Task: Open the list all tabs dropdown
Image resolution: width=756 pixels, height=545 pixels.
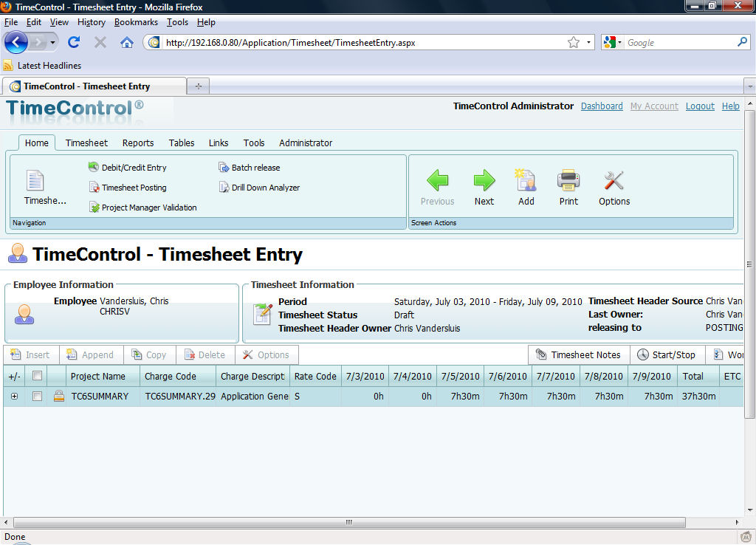Action: [x=750, y=87]
